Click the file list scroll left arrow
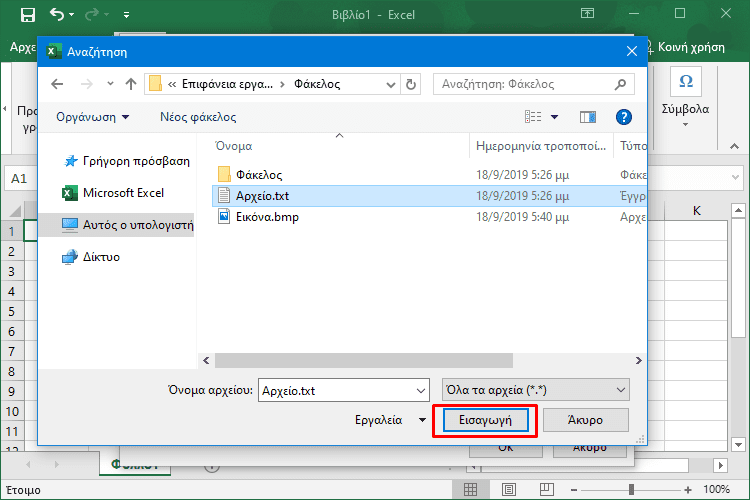This screenshot has width=750, height=500. coord(206,360)
